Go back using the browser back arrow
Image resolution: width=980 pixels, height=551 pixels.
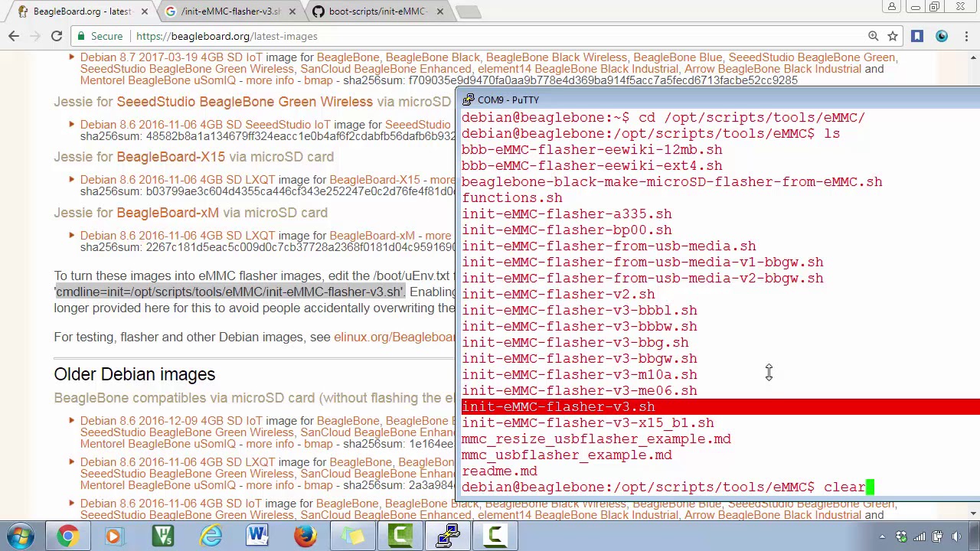click(14, 36)
